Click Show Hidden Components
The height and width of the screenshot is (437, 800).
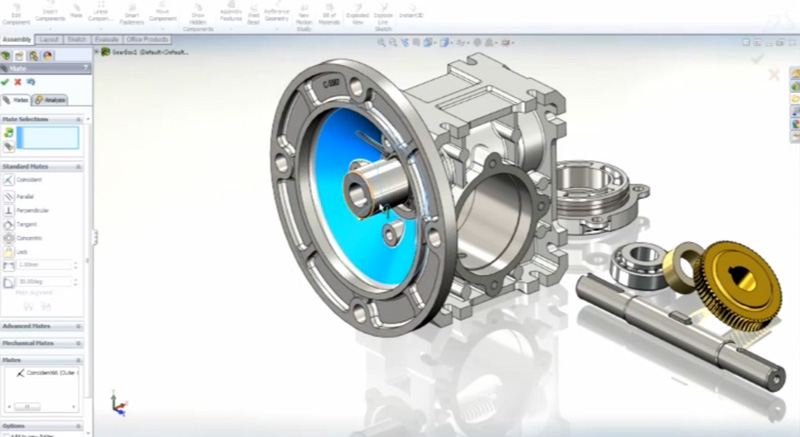198,17
